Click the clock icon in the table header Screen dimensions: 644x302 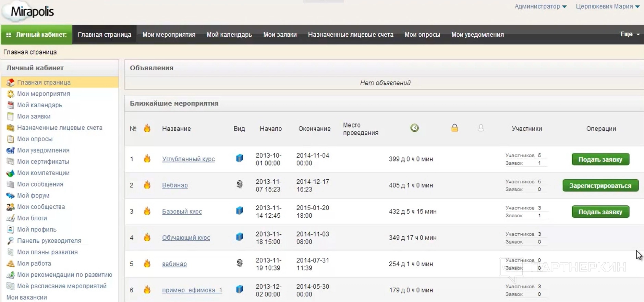414,128
